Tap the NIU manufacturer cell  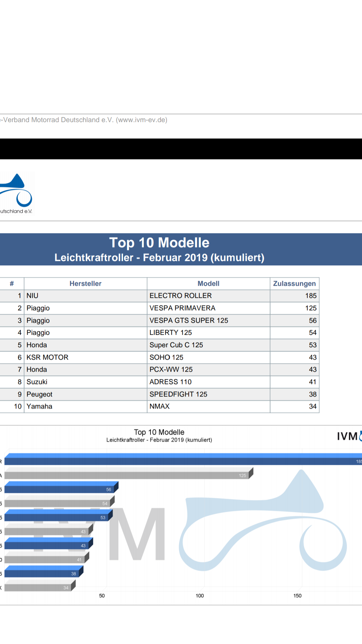(x=33, y=296)
